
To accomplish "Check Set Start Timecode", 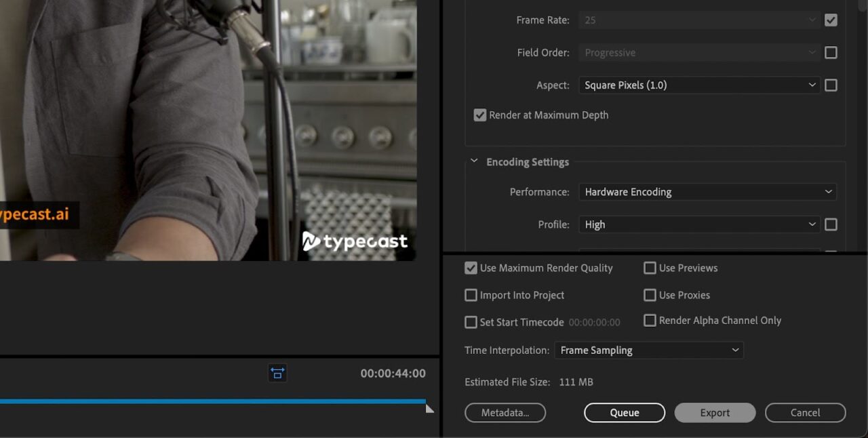I will [471, 322].
